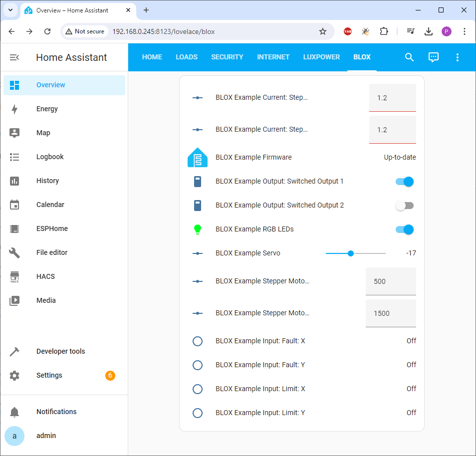Toggle the BLOX Example RGB LEDs switch
Image resolution: width=476 pixels, height=456 pixels.
coord(405,229)
